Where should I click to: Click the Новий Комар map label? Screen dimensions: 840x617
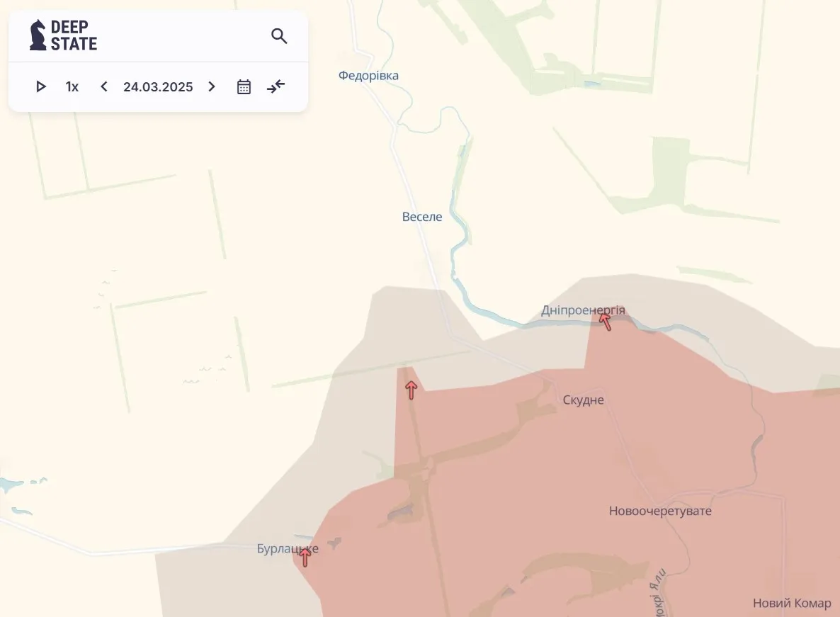click(x=792, y=603)
